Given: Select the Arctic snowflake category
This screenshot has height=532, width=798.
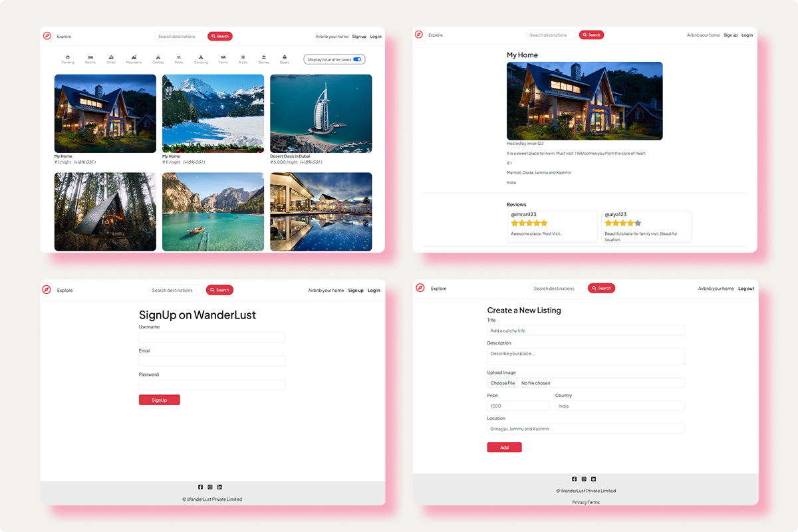Looking at the screenshot, I should coord(243,58).
